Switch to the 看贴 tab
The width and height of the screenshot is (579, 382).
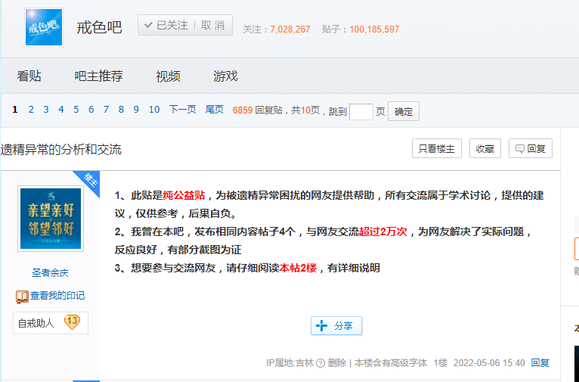29,76
